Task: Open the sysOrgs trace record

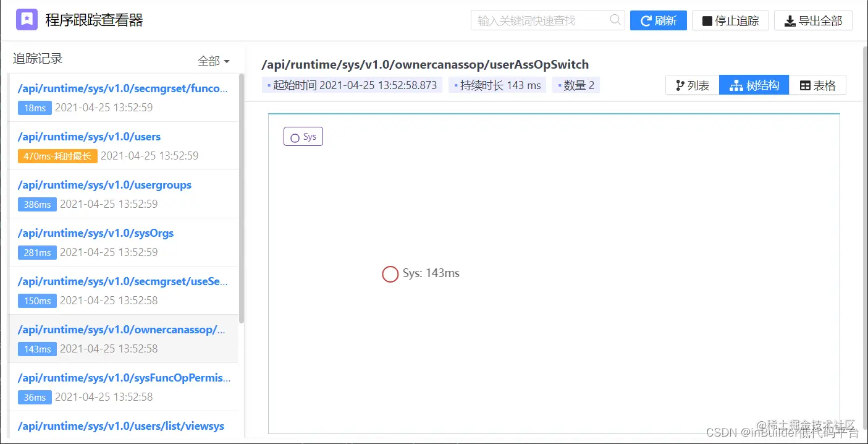Action: [x=123, y=242]
